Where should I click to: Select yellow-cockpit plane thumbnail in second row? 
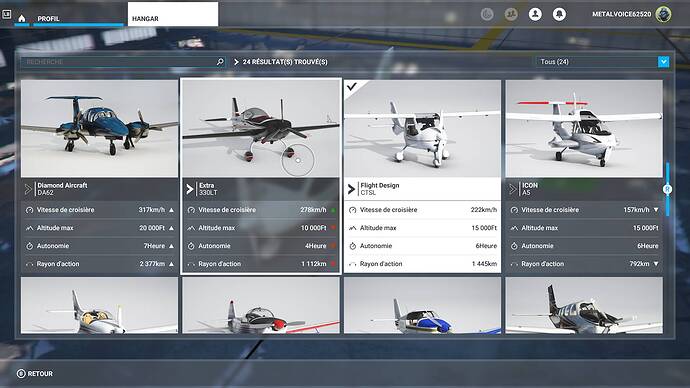coord(99,305)
